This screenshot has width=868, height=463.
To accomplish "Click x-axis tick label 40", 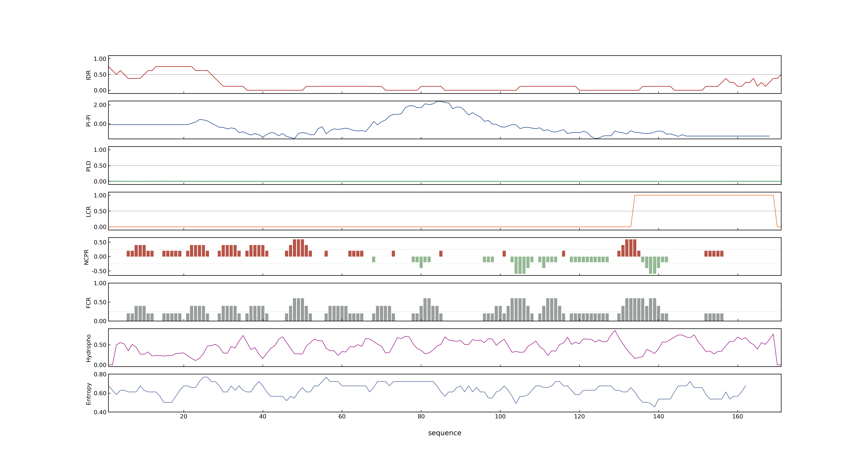I will pyautogui.click(x=263, y=416).
